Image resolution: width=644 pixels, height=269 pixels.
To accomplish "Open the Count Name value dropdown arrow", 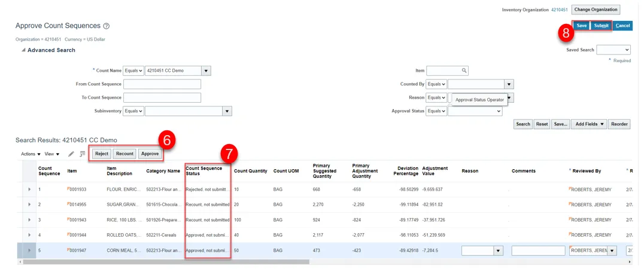I will pyautogui.click(x=206, y=71).
